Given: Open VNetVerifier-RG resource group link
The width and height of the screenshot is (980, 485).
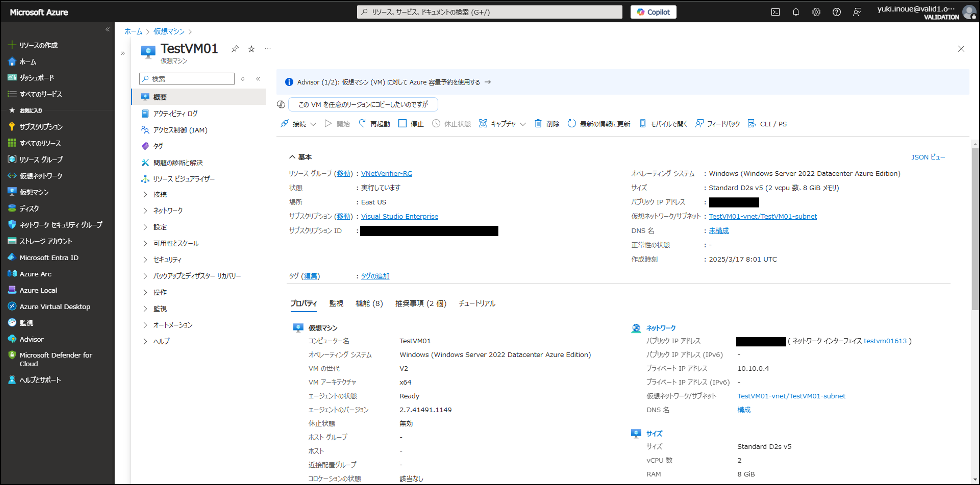Looking at the screenshot, I should tap(387, 173).
